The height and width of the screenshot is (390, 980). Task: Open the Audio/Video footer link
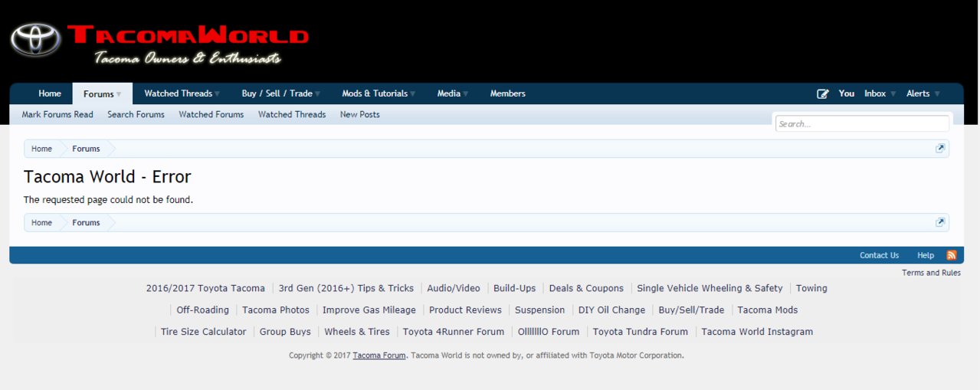coord(454,288)
